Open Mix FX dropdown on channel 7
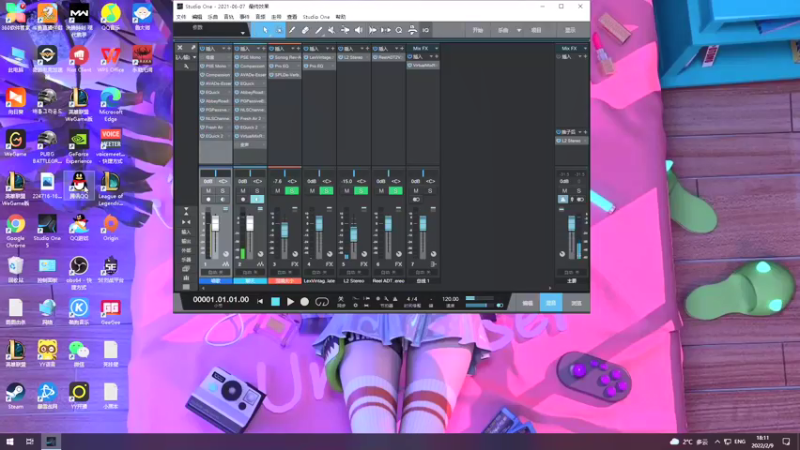Viewport: 800px width, 450px height. point(436,48)
